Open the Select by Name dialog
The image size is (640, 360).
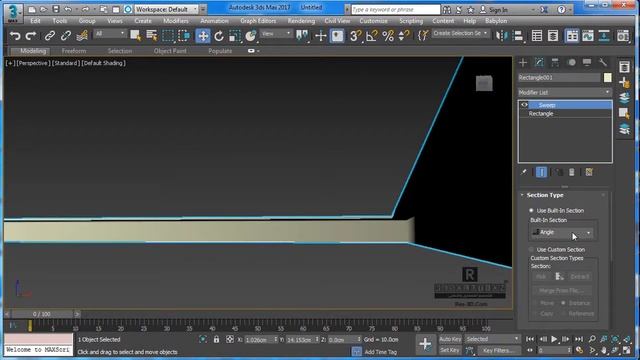(151, 36)
